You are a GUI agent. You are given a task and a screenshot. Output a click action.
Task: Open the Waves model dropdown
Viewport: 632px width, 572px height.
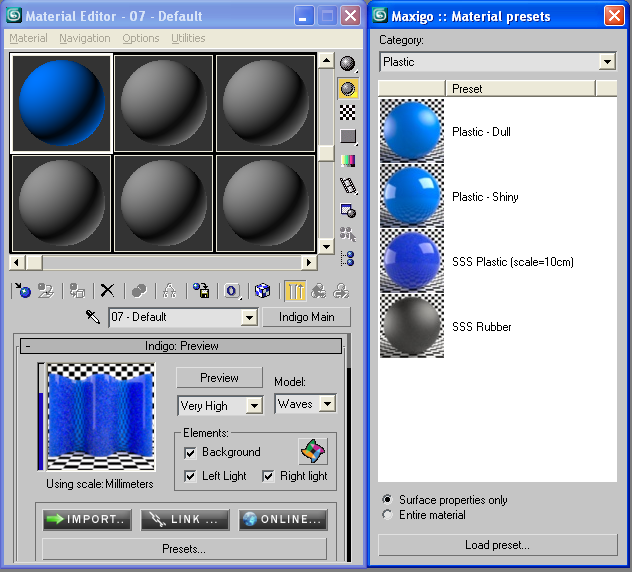327,404
